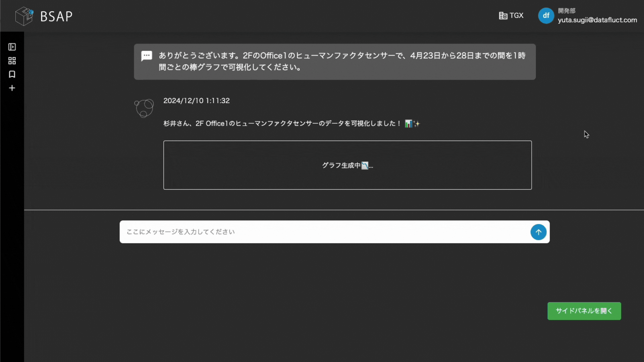Screen dimensions: 644x362
Task: Open the bookmark icon in the sidebar
Action: pyautogui.click(x=12, y=74)
